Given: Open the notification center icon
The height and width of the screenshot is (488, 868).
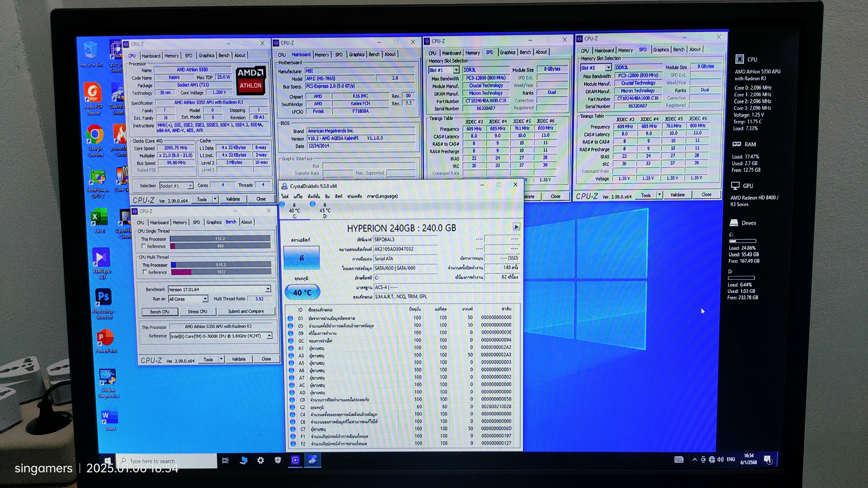Looking at the screenshot, I should pyautogui.click(x=768, y=460).
